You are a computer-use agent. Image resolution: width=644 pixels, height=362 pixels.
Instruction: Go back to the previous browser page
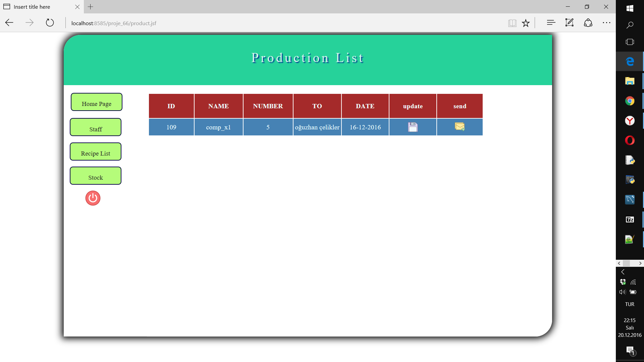click(x=9, y=23)
